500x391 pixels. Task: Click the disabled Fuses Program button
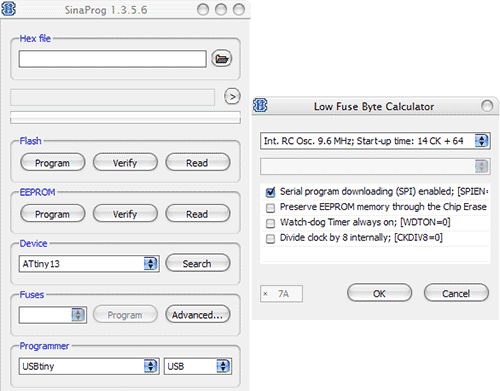[x=125, y=315]
